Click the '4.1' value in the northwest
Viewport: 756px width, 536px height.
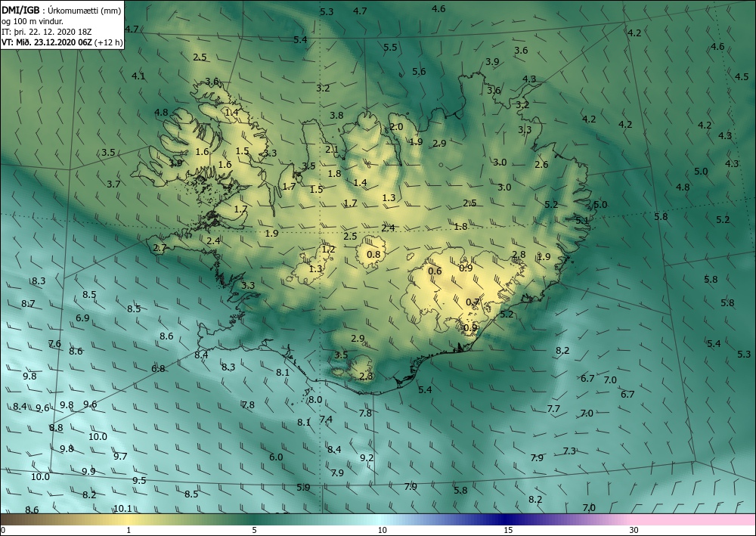click(138, 76)
